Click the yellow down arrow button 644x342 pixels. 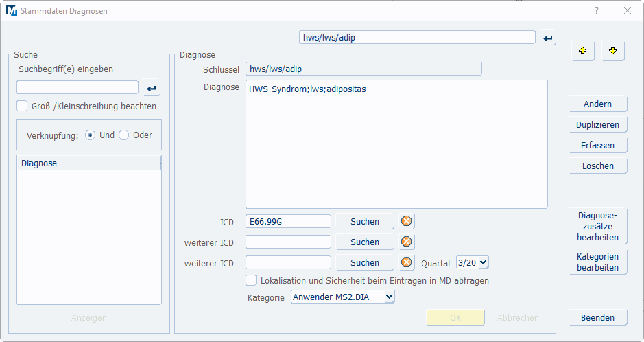613,52
